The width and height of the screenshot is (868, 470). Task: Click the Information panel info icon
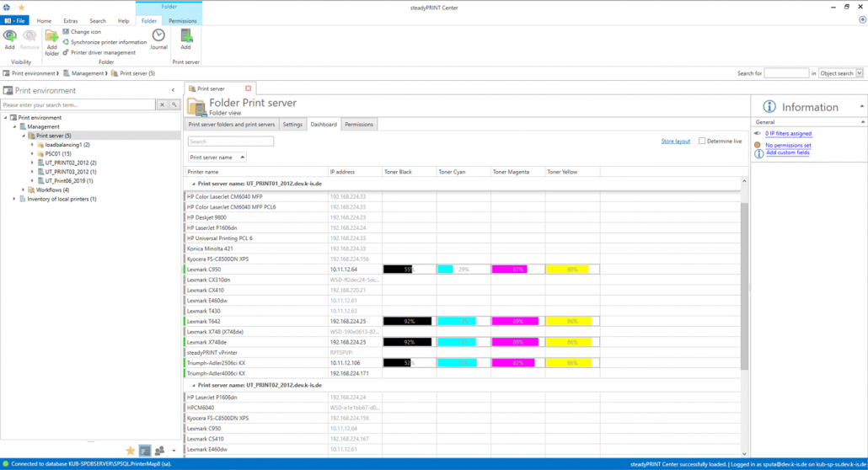[x=769, y=107]
